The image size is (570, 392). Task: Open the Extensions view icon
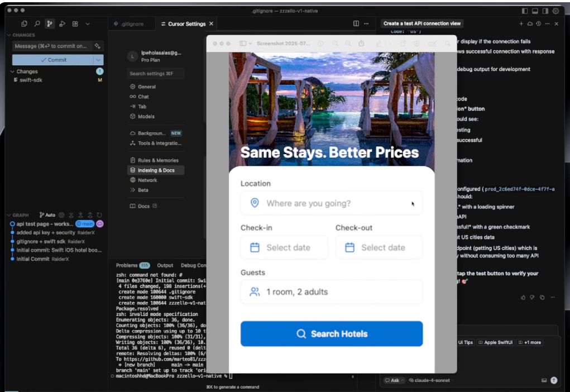click(75, 23)
